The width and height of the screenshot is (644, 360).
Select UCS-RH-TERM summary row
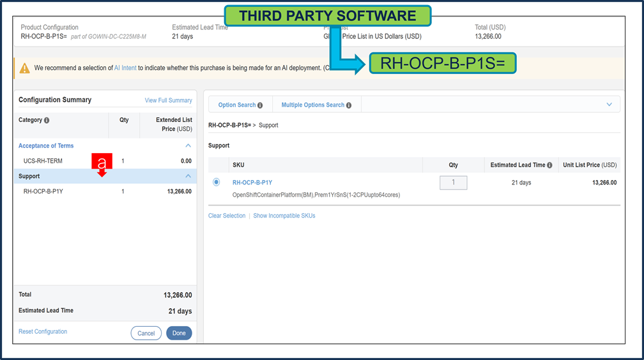105,161
